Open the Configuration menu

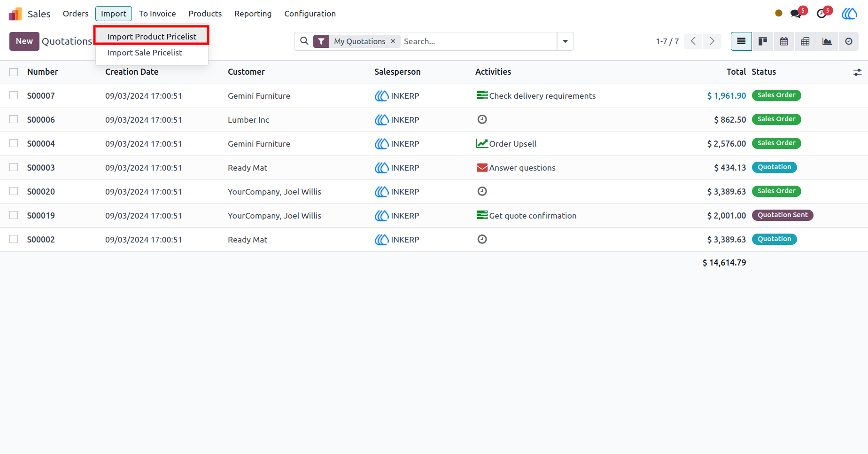click(x=310, y=14)
